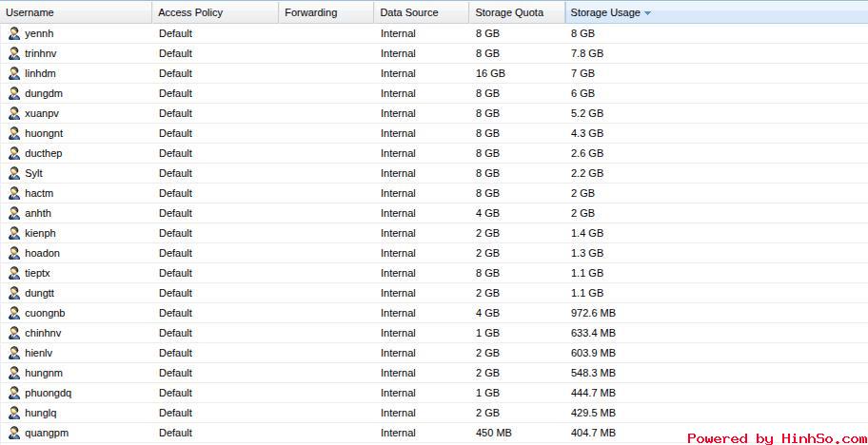Open the Storage Usage sort arrow dropdown

tap(648, 13)
